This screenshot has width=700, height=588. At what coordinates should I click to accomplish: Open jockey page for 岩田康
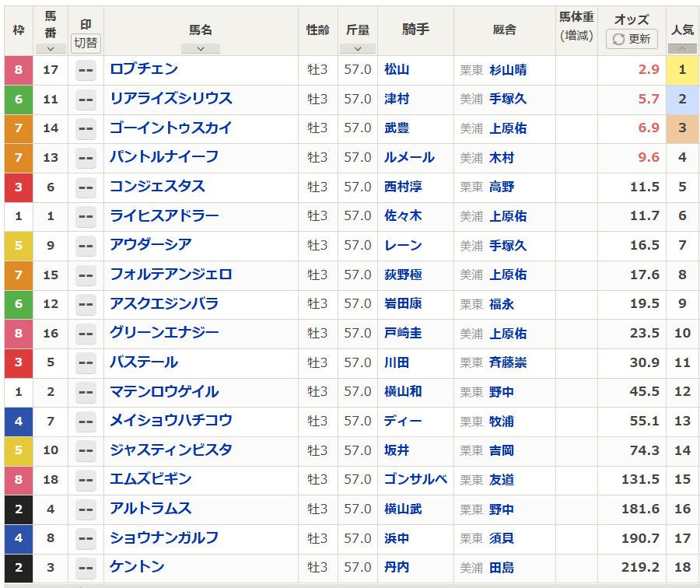coord(403,303)
